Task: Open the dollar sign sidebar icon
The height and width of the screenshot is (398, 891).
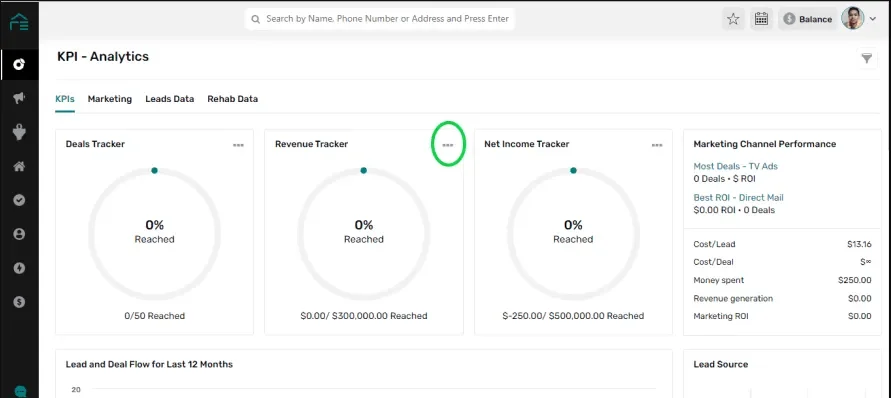Action: point(19,302)
